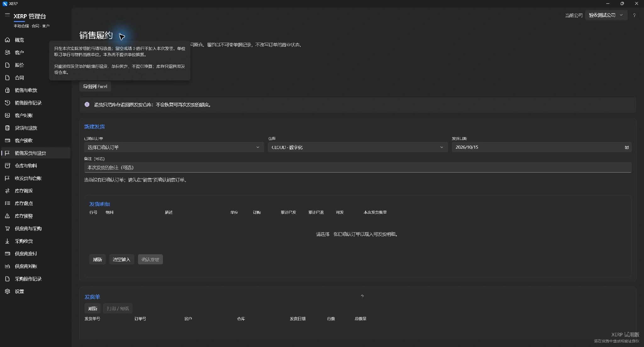Focus the 备注 remark input field
Viewport: 644px width, 347px height.
(358, 168)
